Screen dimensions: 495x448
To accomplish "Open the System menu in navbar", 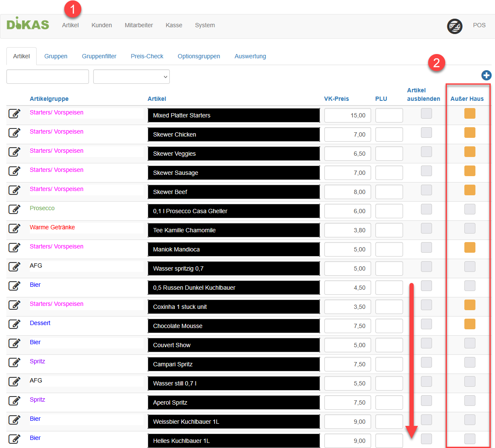I will (x=205, y=25).
